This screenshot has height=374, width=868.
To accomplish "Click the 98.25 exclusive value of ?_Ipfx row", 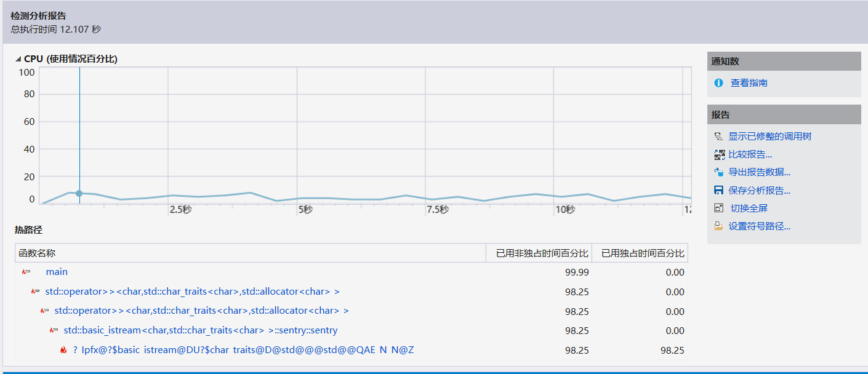I will pos(672,350).
